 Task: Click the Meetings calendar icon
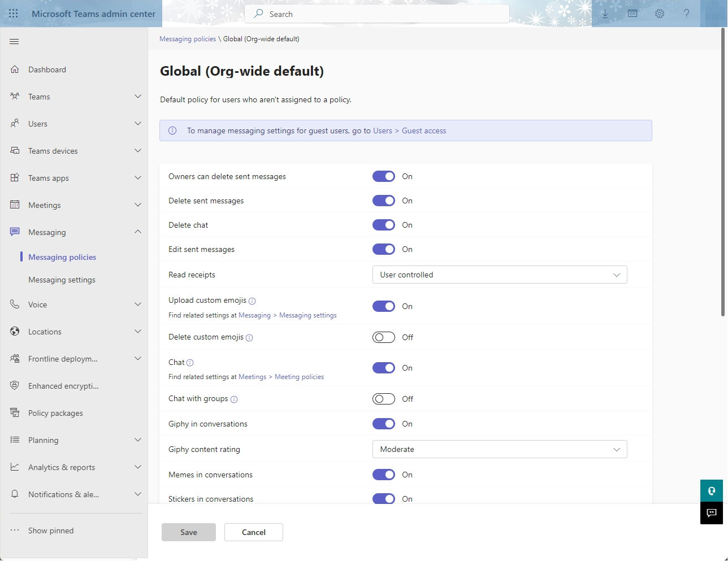(15, 205)
